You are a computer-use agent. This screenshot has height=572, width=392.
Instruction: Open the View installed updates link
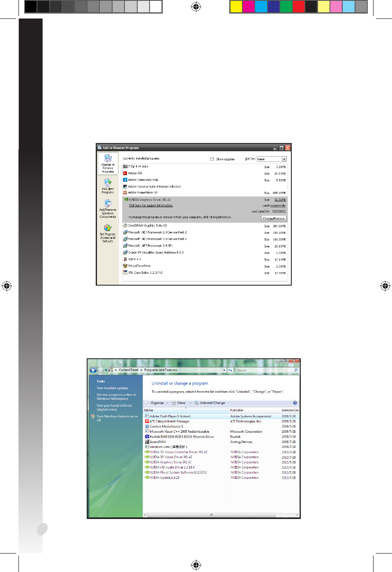pos(112,388)
